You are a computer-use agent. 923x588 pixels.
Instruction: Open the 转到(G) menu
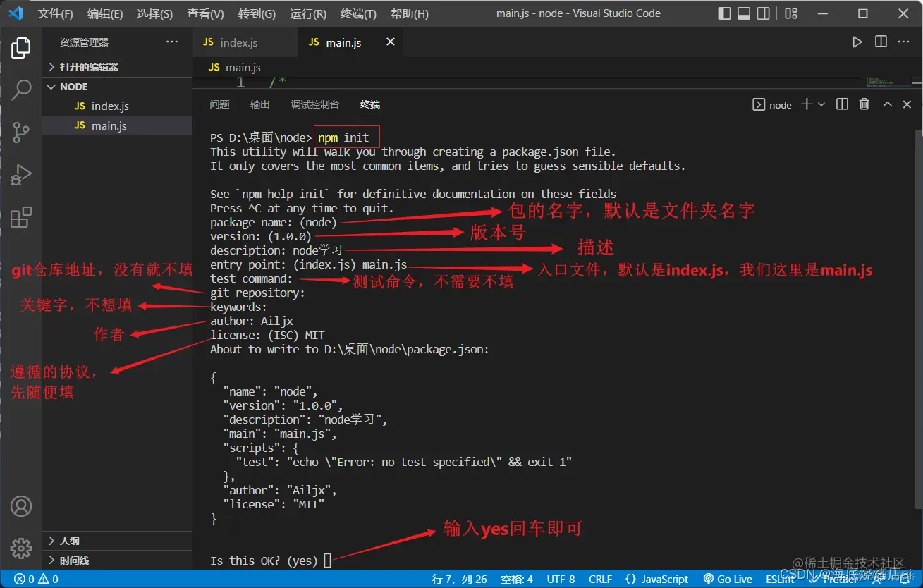(257, 14)
